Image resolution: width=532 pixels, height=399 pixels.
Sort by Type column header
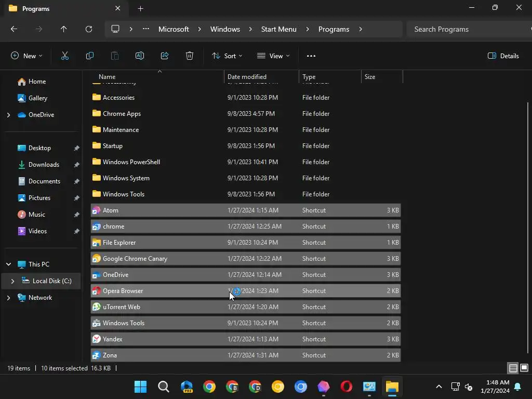330,77
